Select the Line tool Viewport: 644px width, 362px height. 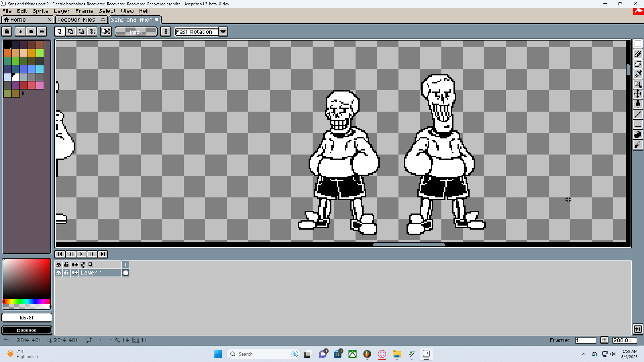pos(638,114)
